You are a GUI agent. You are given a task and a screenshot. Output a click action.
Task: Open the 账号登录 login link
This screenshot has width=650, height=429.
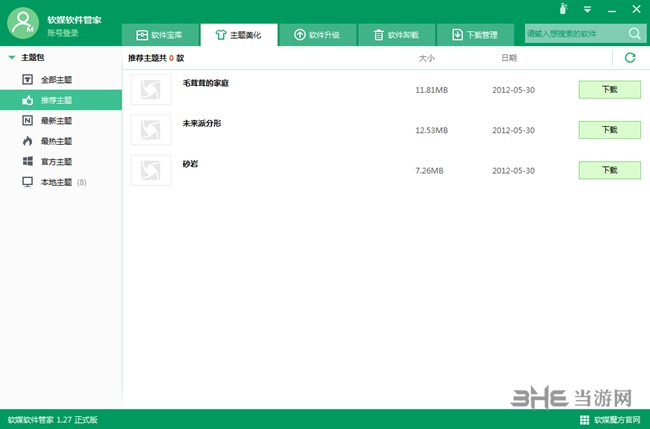tap(63, 33)
